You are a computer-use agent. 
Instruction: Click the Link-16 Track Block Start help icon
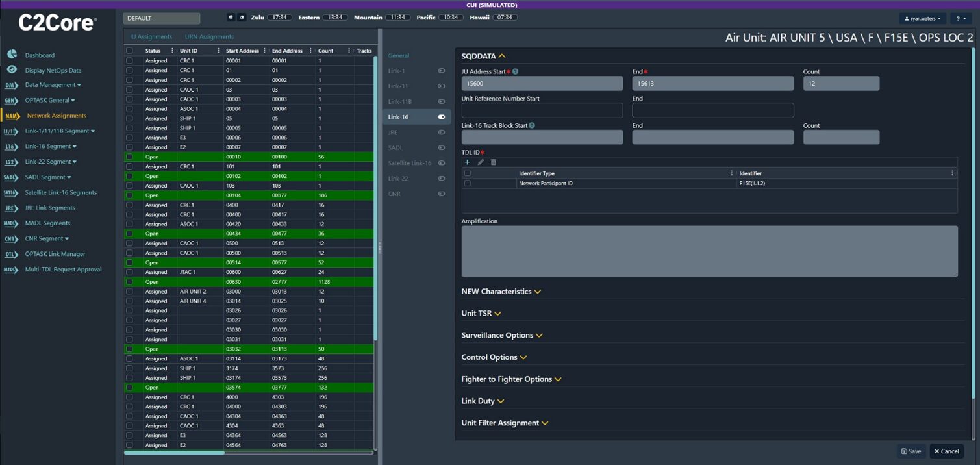tap(532, 125)
